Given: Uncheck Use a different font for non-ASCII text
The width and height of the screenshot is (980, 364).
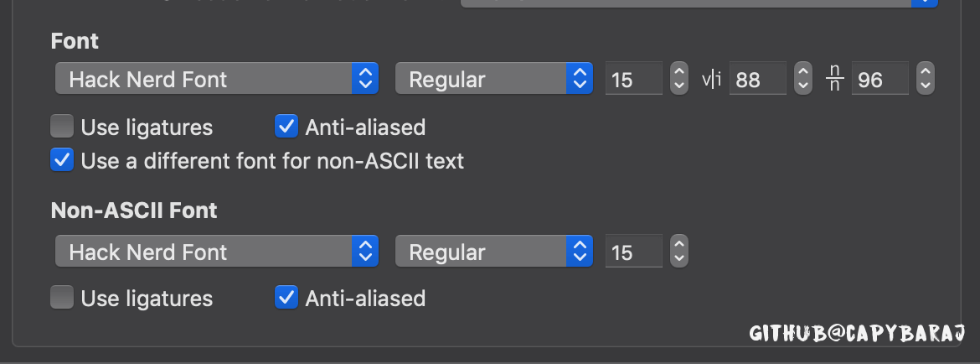Looking at the screenshot, I should (x=62, y=160).
